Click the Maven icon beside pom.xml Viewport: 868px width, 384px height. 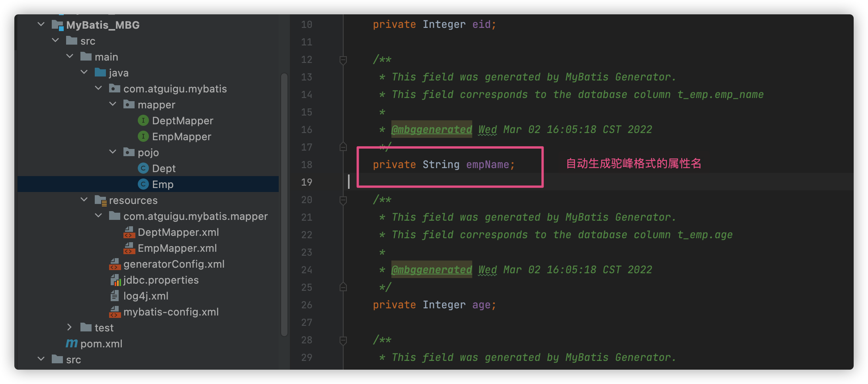pos(71,343)
